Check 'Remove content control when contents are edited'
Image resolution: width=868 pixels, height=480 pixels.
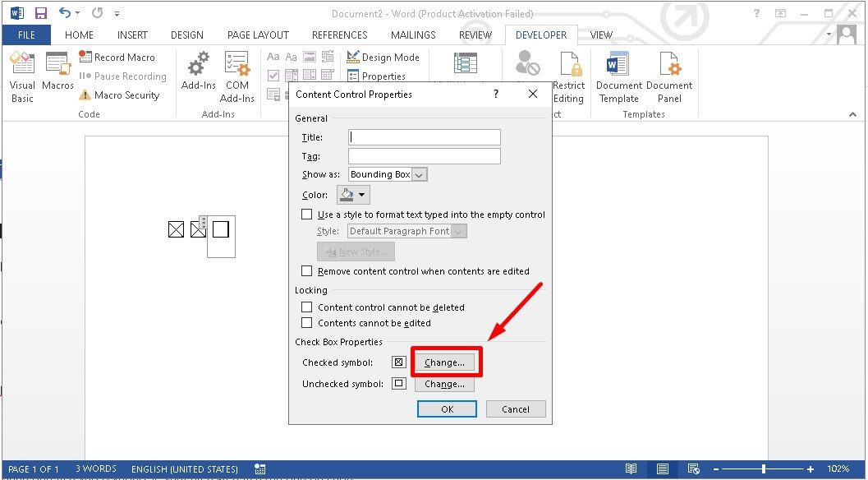(307, 271)
